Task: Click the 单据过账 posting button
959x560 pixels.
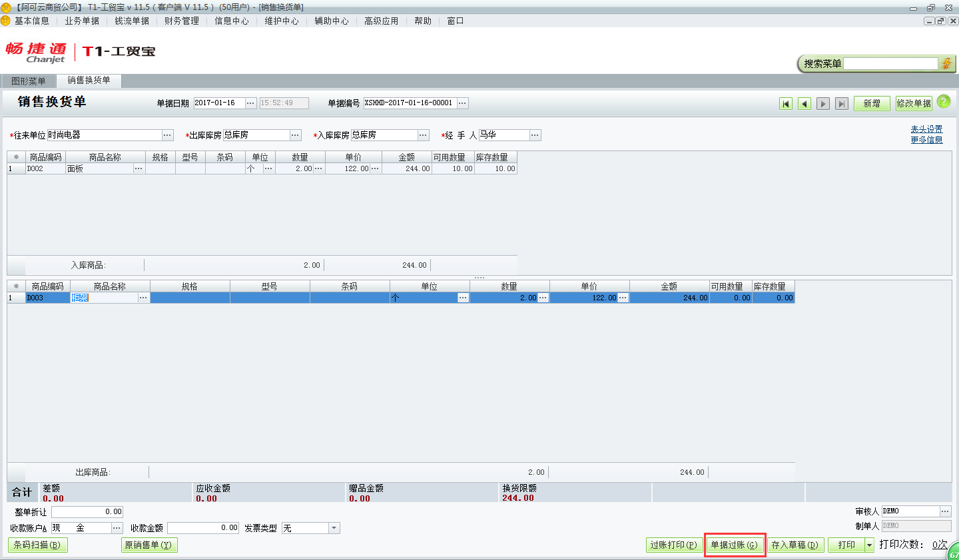Action: pyautogui.click(x=735, y=544)
